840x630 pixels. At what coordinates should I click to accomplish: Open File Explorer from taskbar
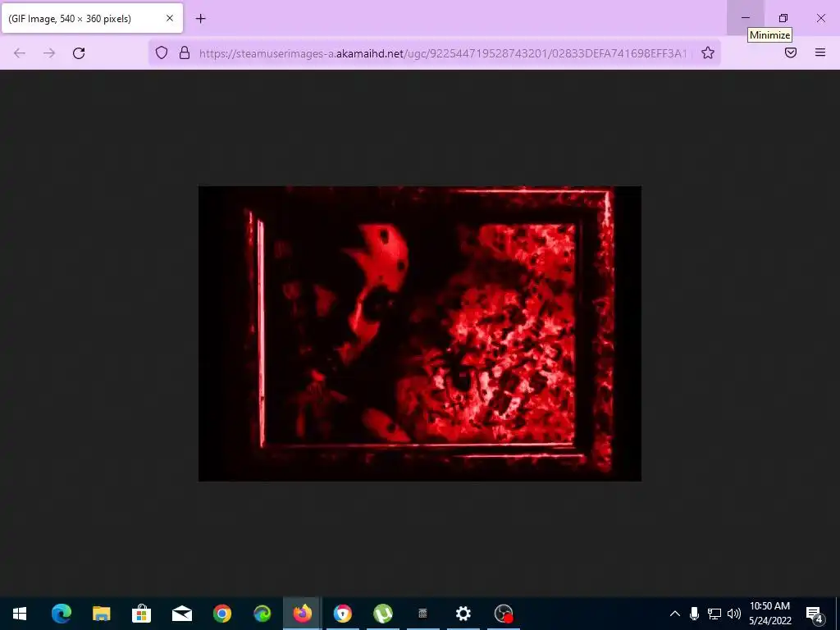[x=101, y=614]
